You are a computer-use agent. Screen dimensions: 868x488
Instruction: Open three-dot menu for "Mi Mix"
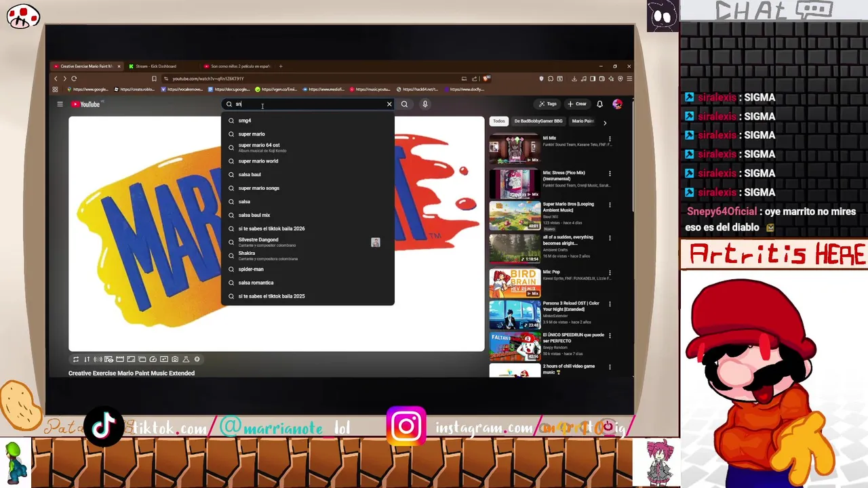[x=610, y=140]
